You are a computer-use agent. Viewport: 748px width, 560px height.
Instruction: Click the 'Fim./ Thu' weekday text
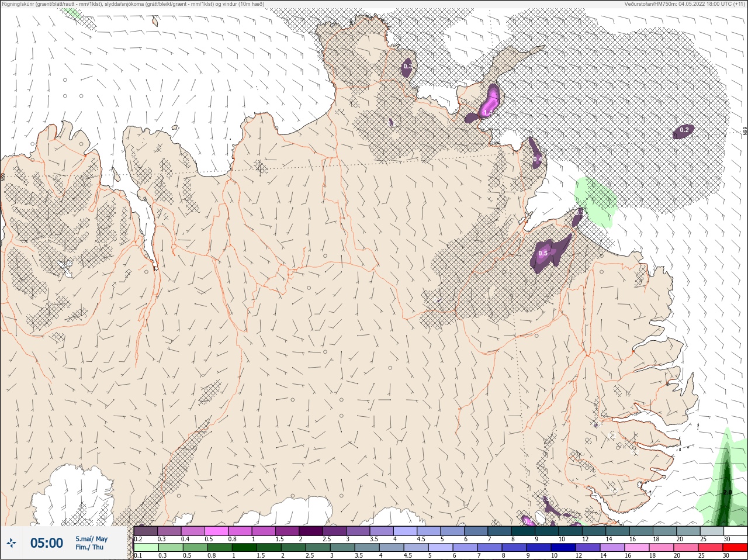[x=89, y=547]
